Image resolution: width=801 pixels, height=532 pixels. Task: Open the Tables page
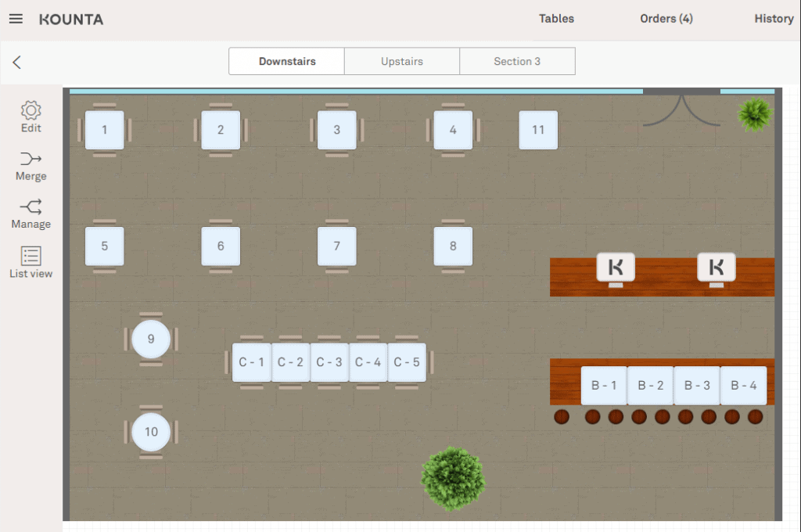tap(556, 19)
